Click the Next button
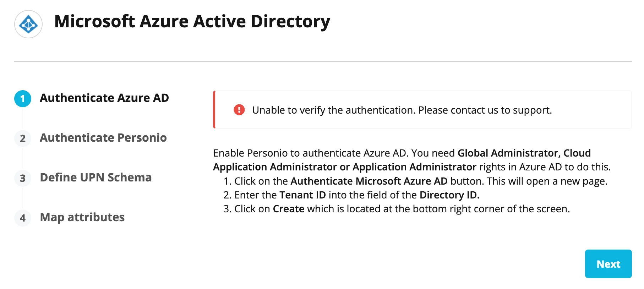 click(608, 264)
